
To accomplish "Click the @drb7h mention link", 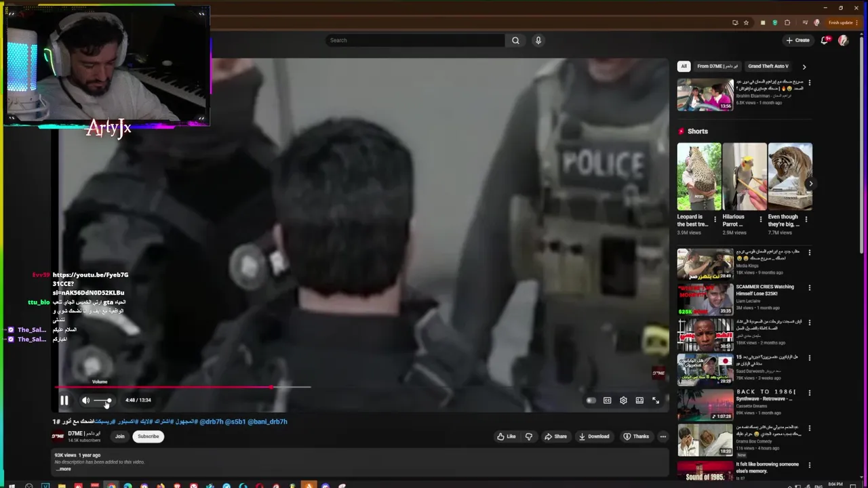I will click(x=212, y=422).
